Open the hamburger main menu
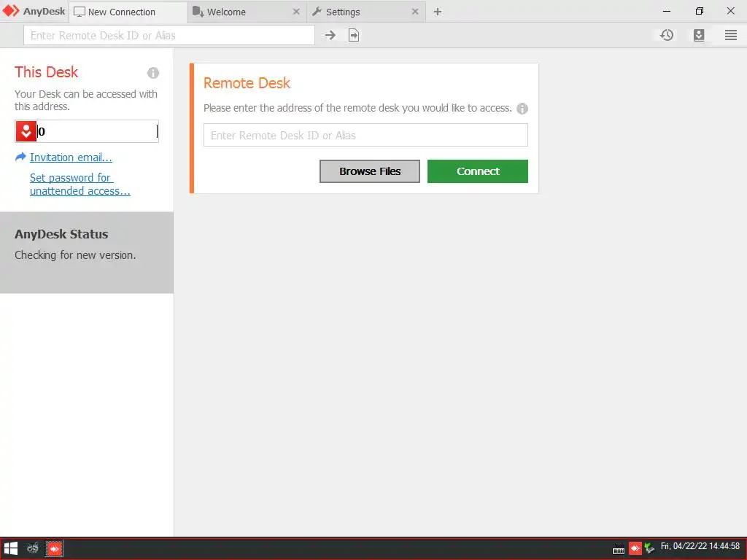Viewport: 747px width, 560px height. (x=731, y=35)
